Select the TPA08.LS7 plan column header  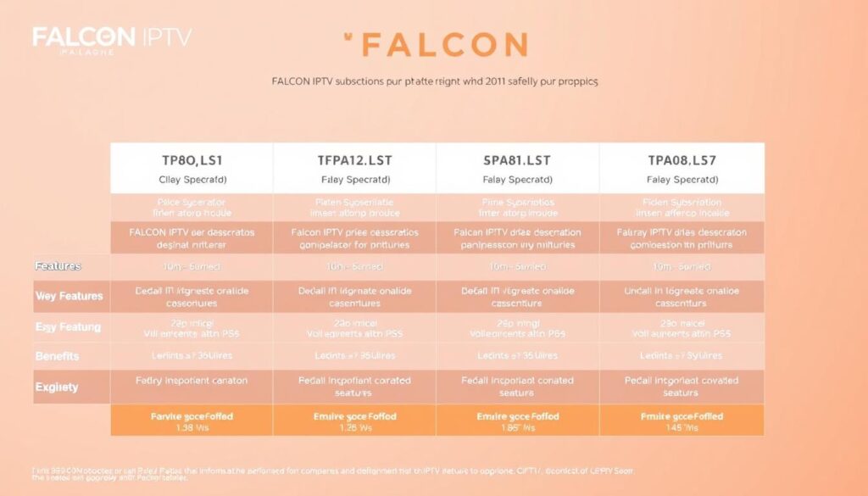[682, 160]
